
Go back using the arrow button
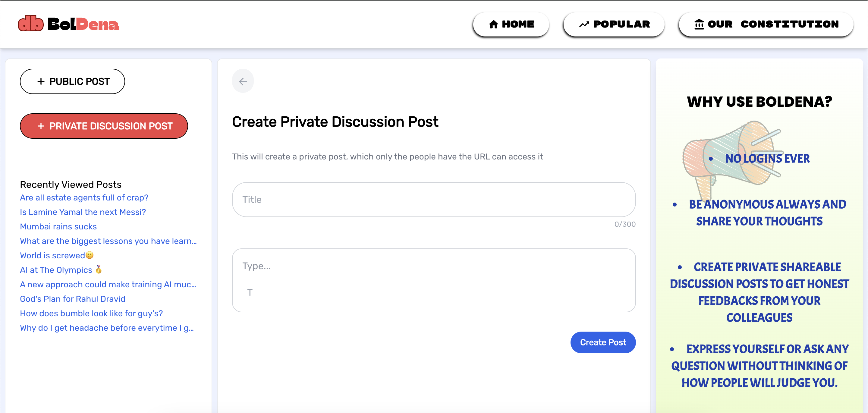(243, 81)
